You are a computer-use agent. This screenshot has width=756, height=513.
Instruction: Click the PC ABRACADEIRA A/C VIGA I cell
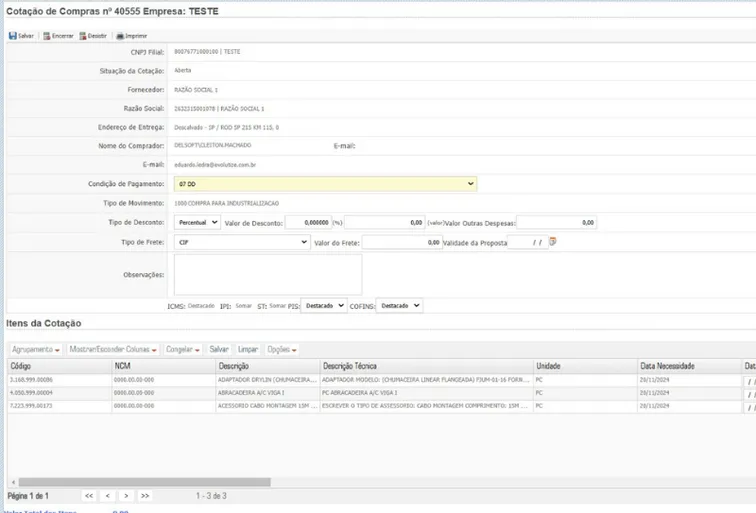coord(427,393)
